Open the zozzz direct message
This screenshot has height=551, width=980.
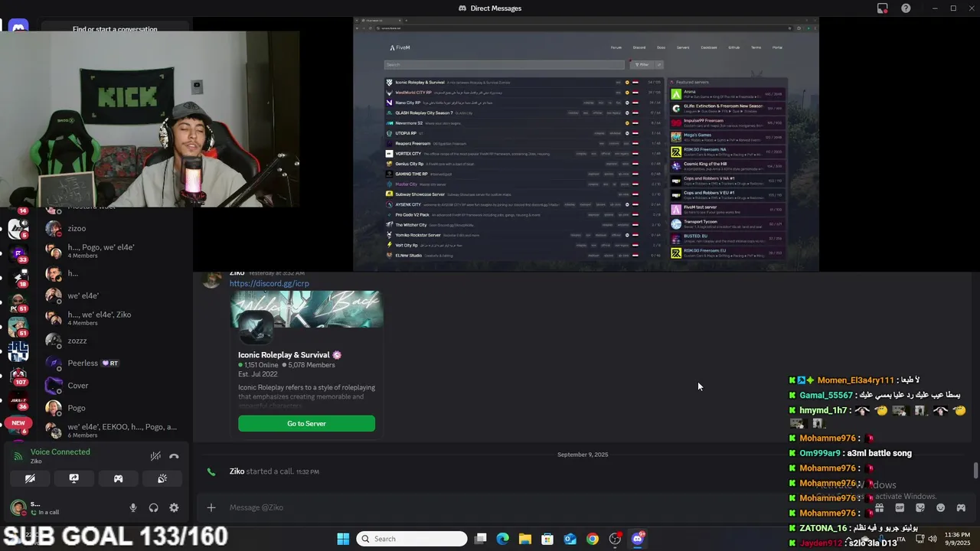pyautogui.click(x=113, y=341)
